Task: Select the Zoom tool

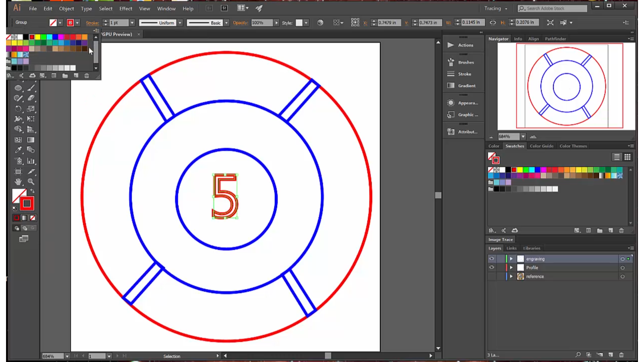Action: [31, 181]
